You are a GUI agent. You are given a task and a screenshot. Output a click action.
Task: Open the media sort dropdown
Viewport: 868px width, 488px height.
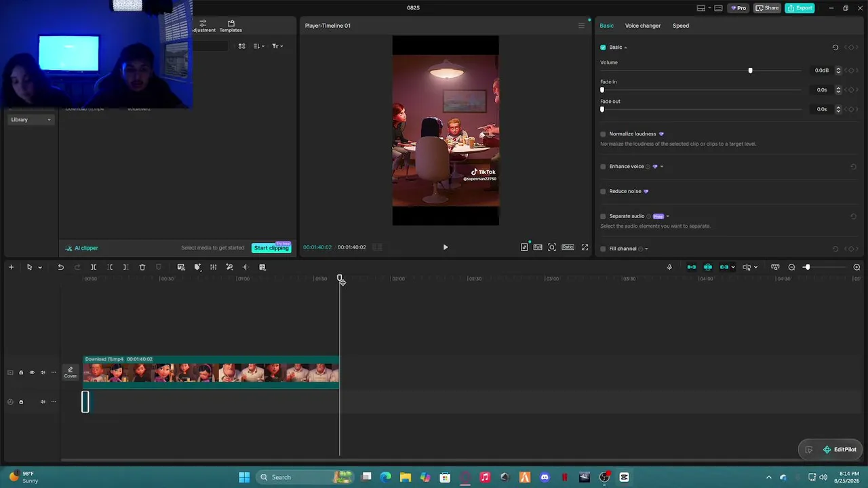259,46
